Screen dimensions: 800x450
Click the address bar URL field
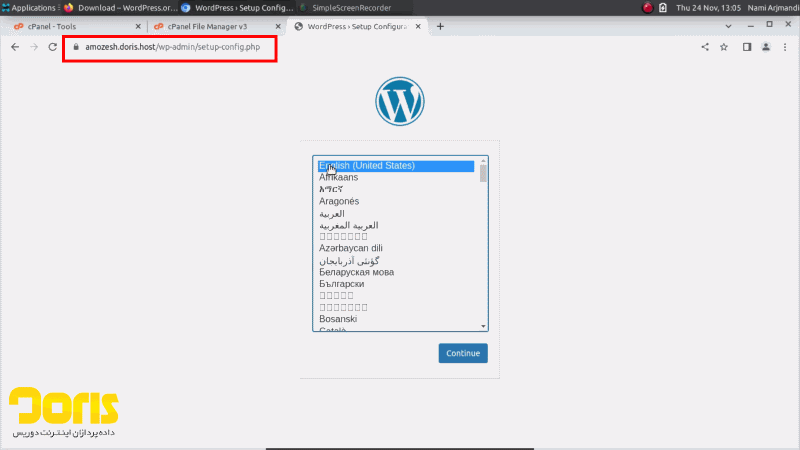[172, 47]
